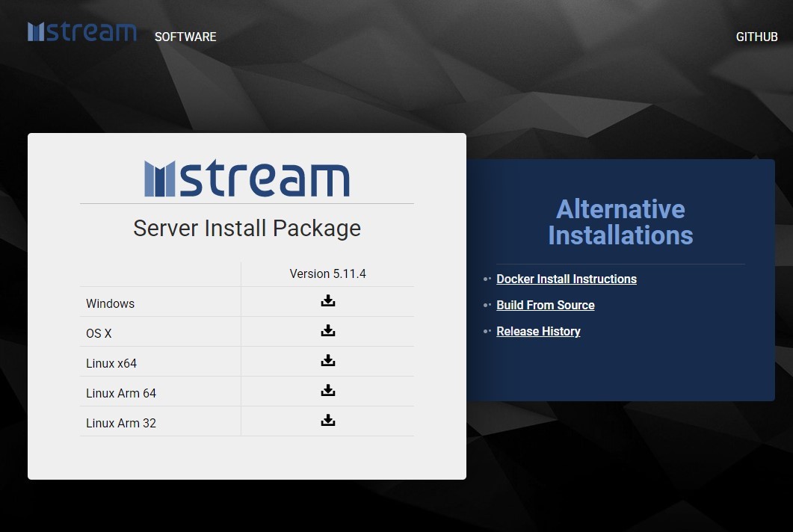The height and width of the screenshot is (532, 793).
Task: Download the Linux Arm 64 package
Action: pyautogui.click(x=327, y=390)
